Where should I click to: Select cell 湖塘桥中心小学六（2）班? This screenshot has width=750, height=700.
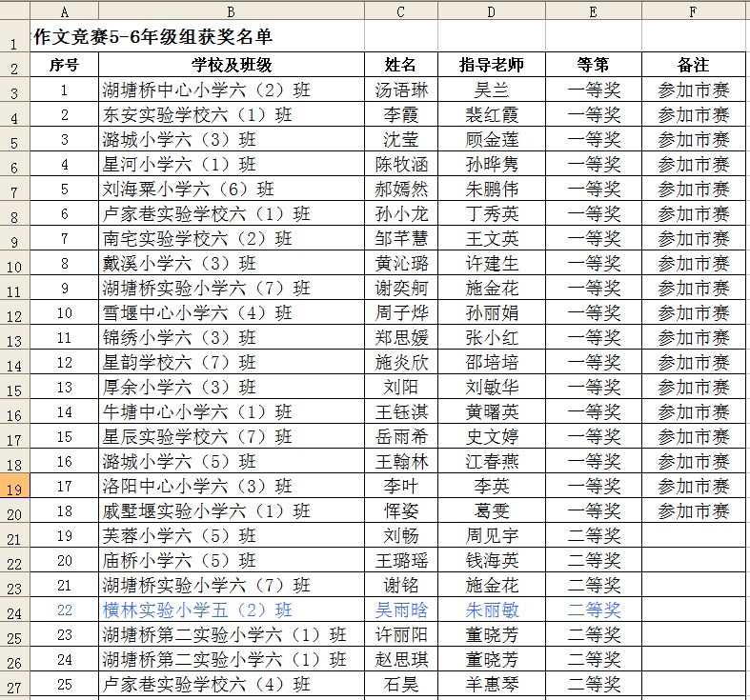pos(232,90)
